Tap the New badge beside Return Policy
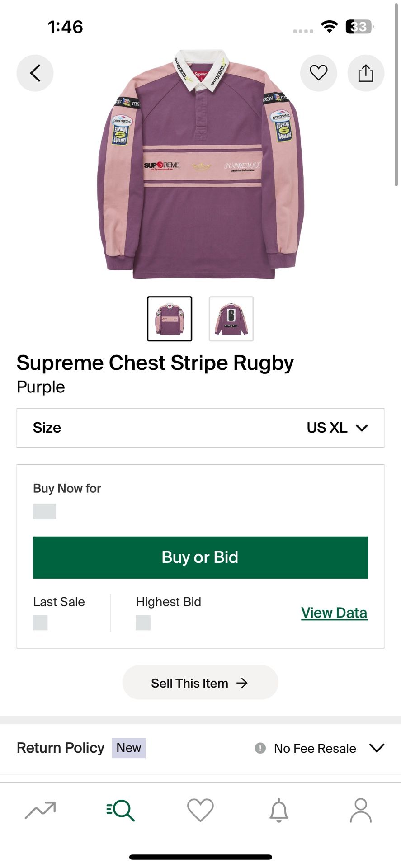Viewport: 401px width, 868px height. [x=129, y=748]
